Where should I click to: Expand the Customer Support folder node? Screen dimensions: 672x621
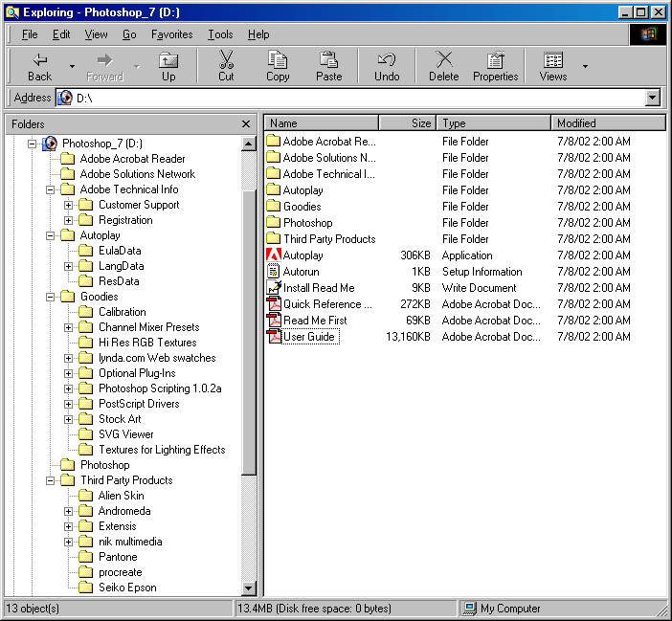pos(68,205)
